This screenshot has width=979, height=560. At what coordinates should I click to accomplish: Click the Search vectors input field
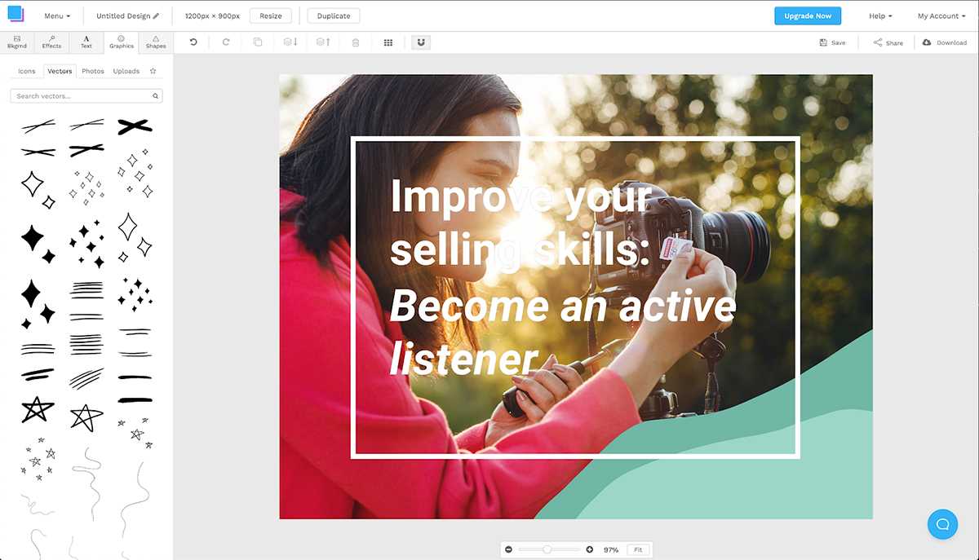pyautogui.click(x=82, y=96)
